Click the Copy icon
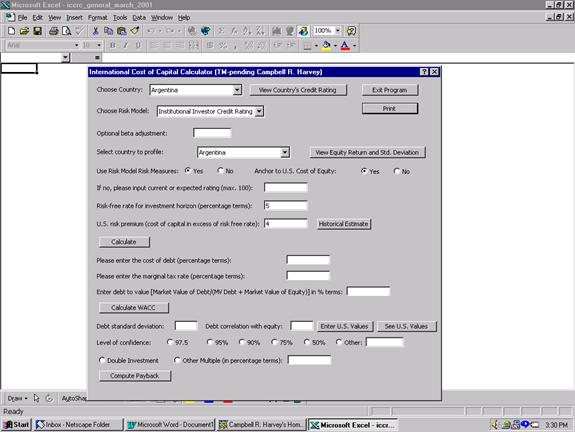The width and height of the screenshot is (575, 432). (x=109, y=31)
